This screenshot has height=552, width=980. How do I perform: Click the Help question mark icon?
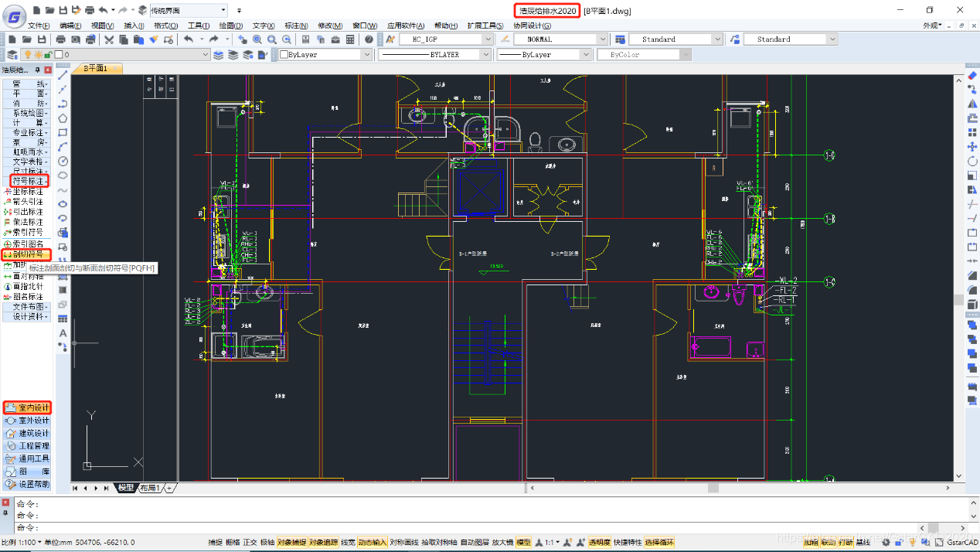click(369, 39)
